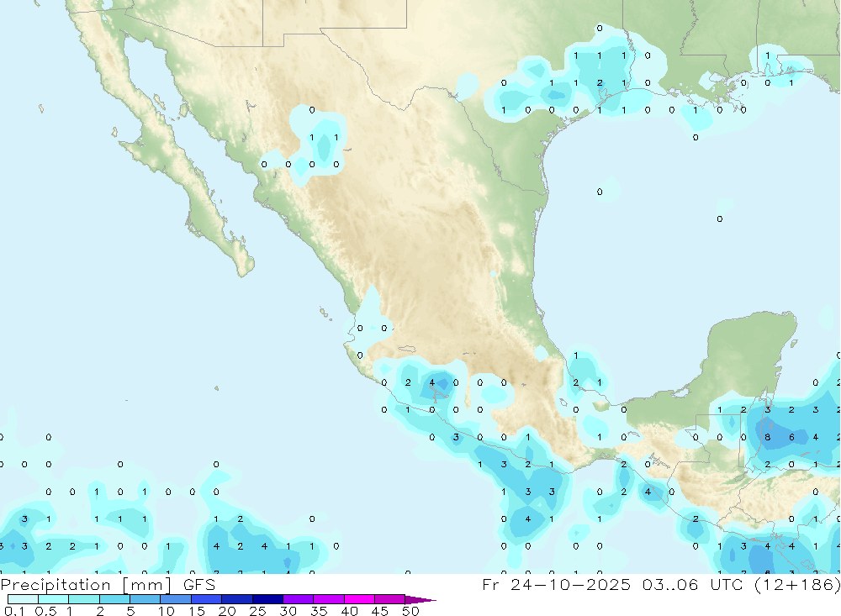Click the '15' legend scale label
The width and height of the screenshot is (841, 616).
coord(196,611)
